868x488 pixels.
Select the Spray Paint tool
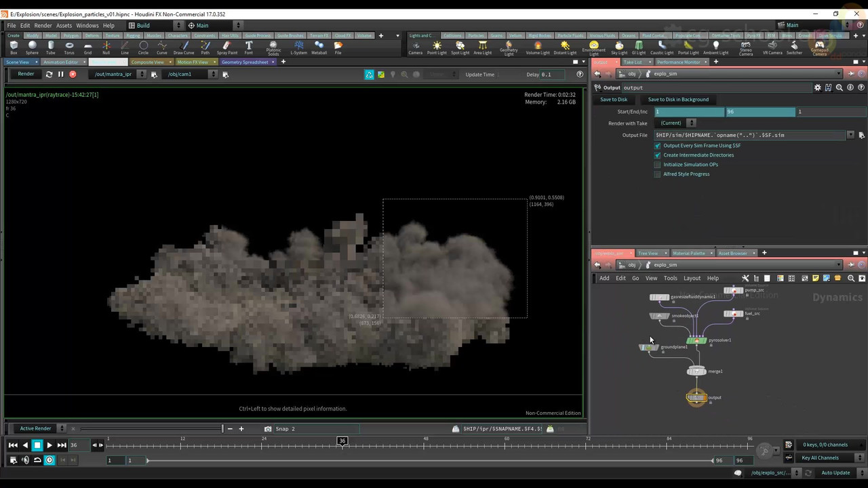pos(227,47)
